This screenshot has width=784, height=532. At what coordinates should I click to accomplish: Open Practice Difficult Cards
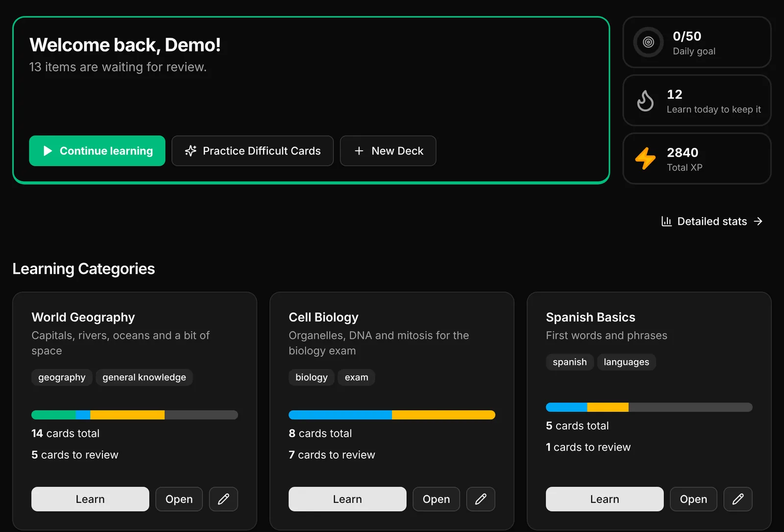pyautogui.click(x=253, y=151)
